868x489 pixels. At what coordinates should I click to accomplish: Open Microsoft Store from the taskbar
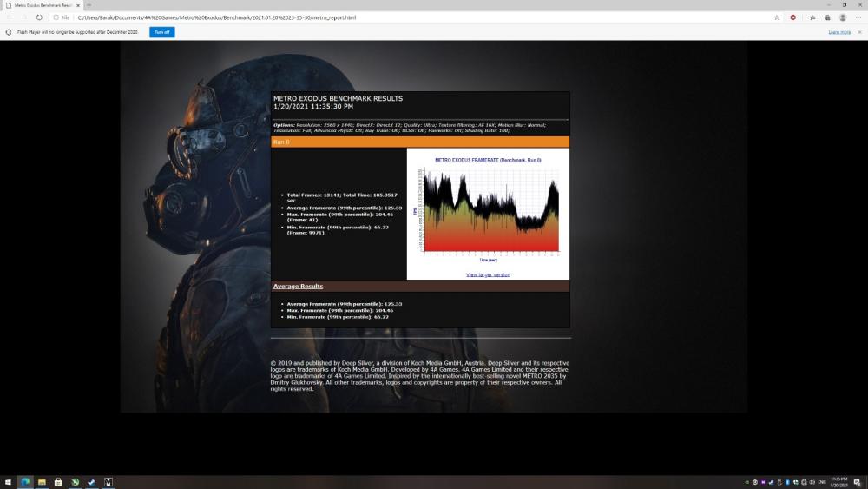(58, 482)
